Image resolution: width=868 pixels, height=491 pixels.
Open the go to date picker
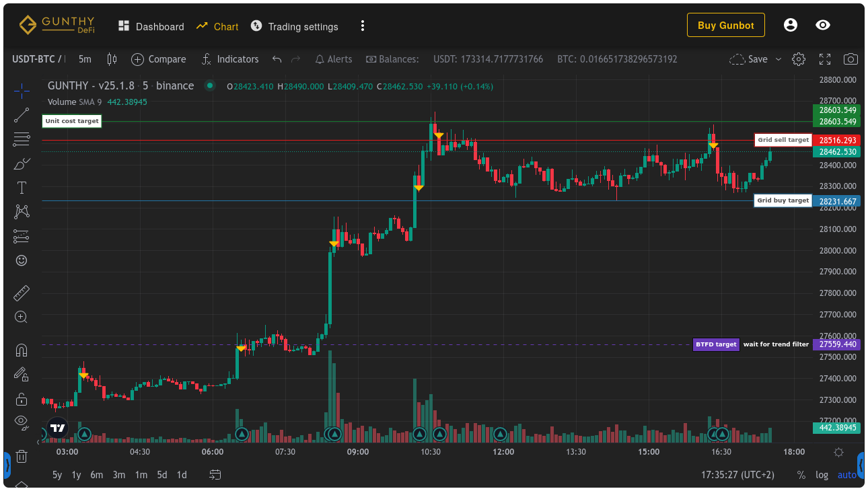[x=215, y=475]
